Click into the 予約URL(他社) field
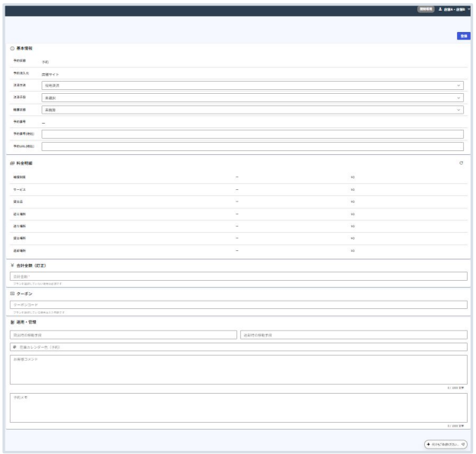This screenshot has height=454, width=476. [x=252, y=146]
